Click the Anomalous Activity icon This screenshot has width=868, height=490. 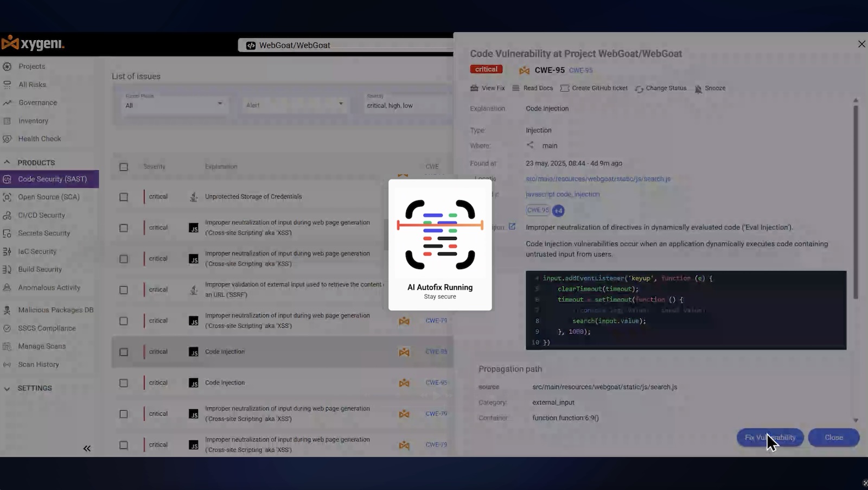pyautogui.click(x=7, y=288)
